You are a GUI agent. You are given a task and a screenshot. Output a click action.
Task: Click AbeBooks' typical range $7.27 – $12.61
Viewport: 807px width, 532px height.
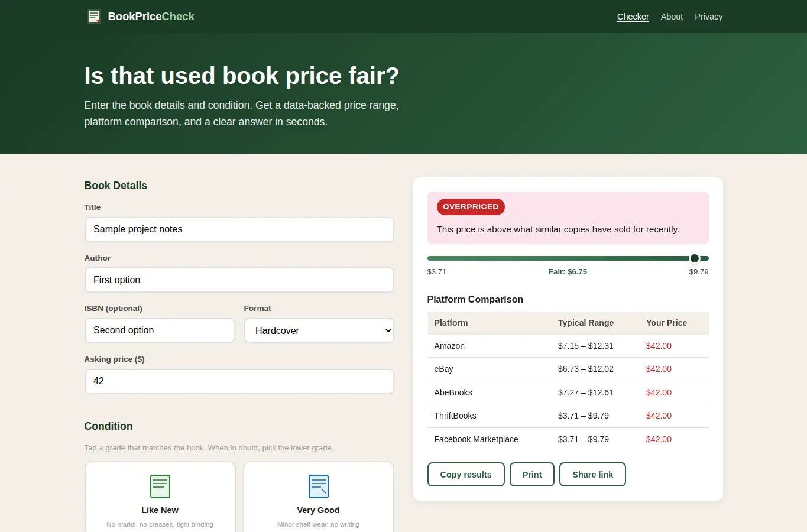(x=586, y=392)
